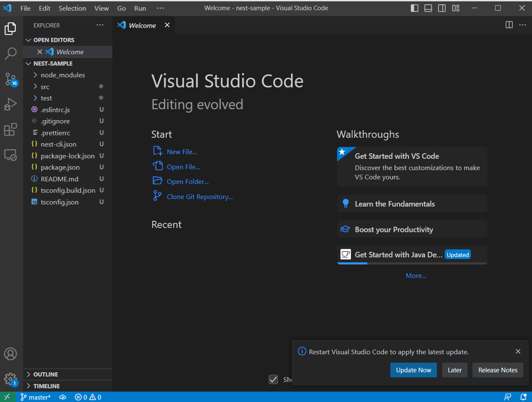The height and width of the screenshot is (402, 532).
Task: Split the editor to the right
Action: 509,25
